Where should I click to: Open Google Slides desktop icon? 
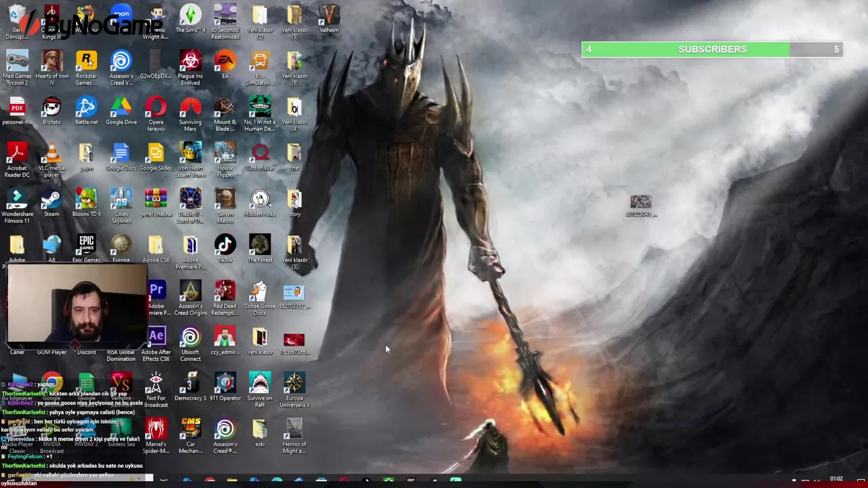coord(156,157)
